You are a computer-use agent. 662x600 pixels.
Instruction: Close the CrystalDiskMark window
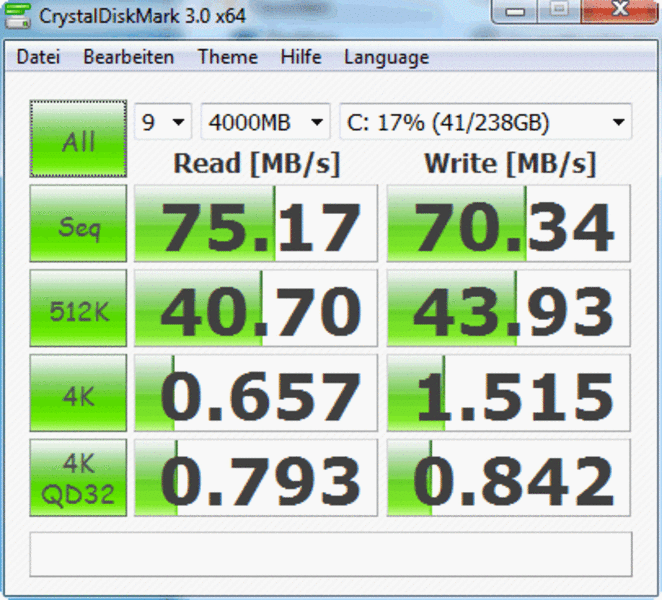coord(620,10)
